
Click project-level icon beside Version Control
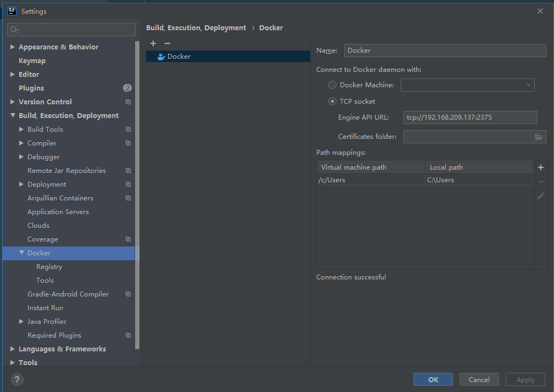click(x=128, y=102)
